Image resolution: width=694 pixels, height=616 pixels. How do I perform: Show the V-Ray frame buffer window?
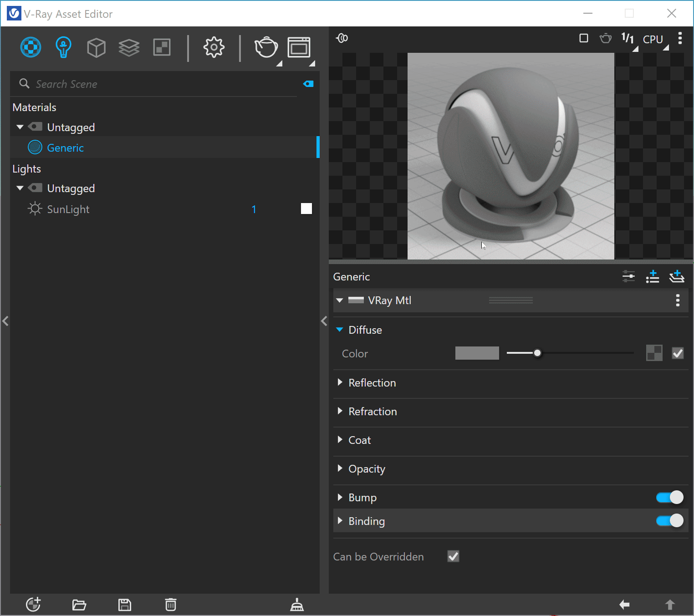click(299, 47)
